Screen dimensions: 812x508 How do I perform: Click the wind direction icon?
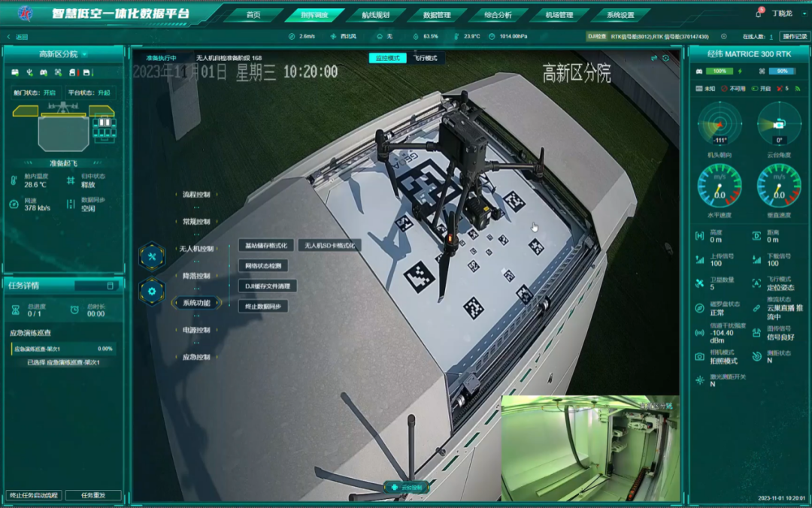(333, 36)
